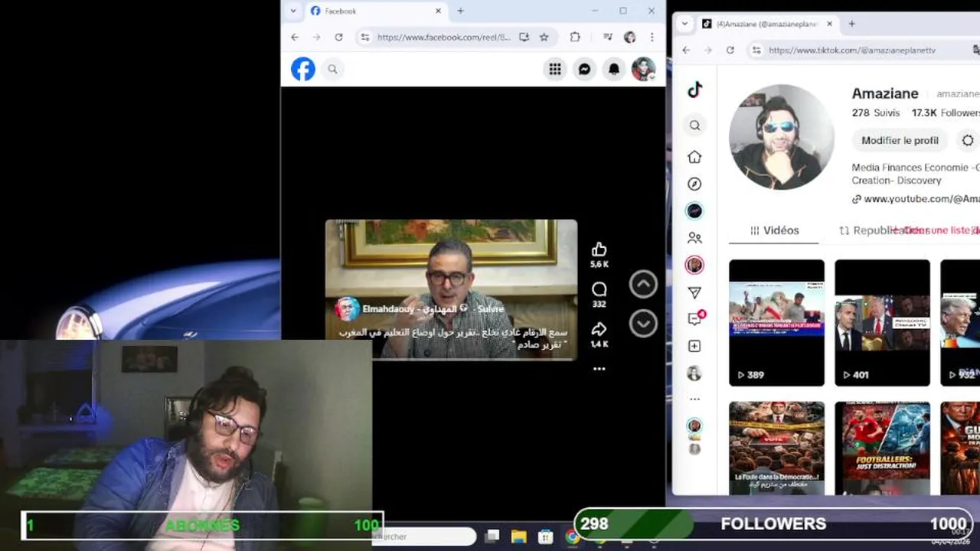This screenshot has width=980, height=551.
Task: Open Chrome extensions puzzle icon
Action: pyautogui.click(x=575, y=37)
